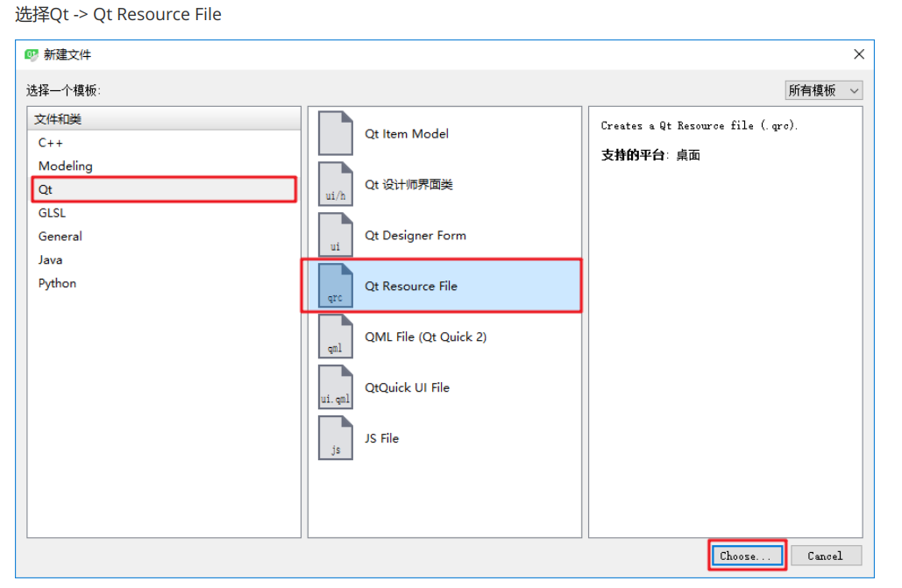The height and width of the screenshot is (588, 902).
Task: Click the QtQuick UI File ui.qml icon
Action: tap(335, 387)
